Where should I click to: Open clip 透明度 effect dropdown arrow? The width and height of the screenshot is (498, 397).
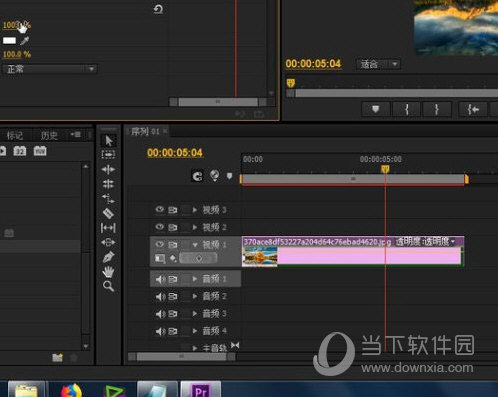click(453, 241)
